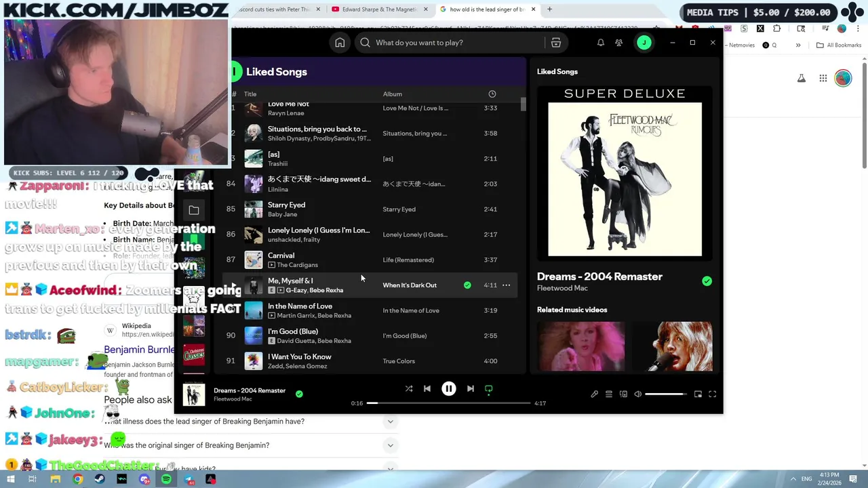
Task: Open Friend Activity icon in Spotify
Action: pos(619,43)
